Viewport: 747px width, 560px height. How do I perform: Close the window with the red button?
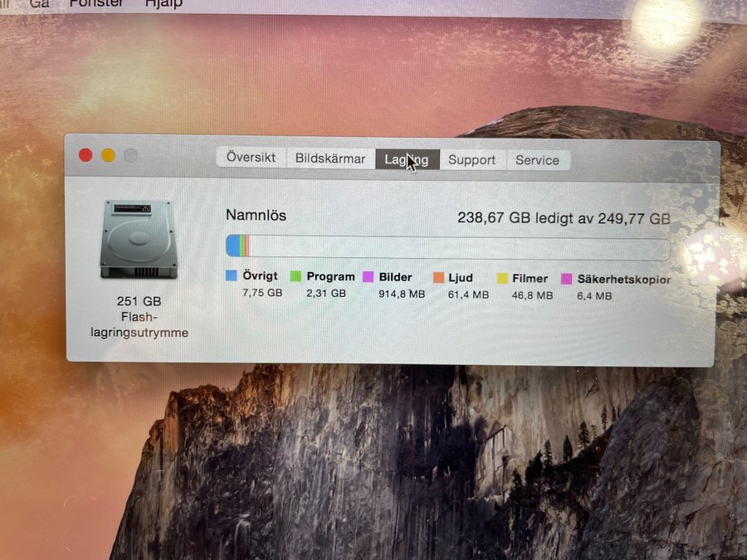point(85,155)
